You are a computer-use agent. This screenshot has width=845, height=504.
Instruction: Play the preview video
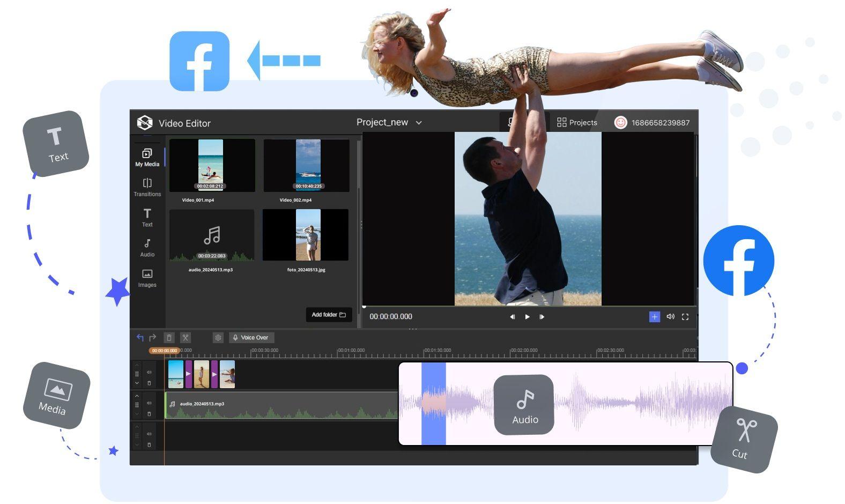(x=527, y=317)
